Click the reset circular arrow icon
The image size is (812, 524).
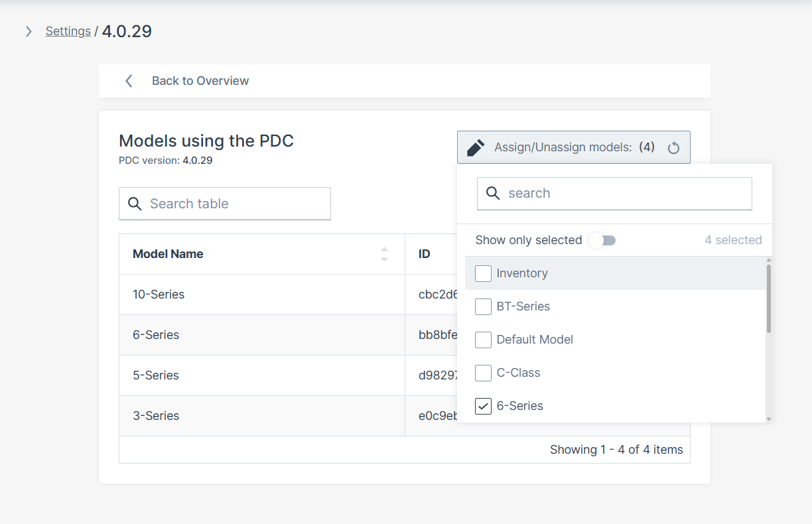click(673, 148)
